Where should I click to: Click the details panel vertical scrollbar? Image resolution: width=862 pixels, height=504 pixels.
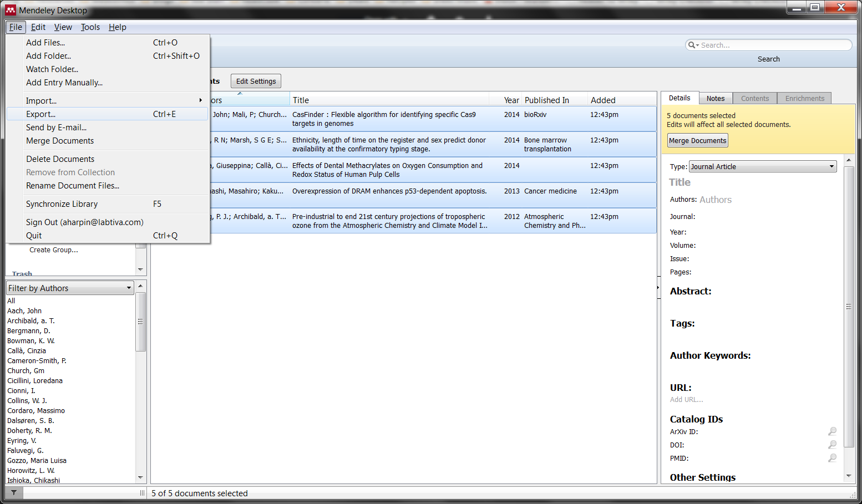848,306
